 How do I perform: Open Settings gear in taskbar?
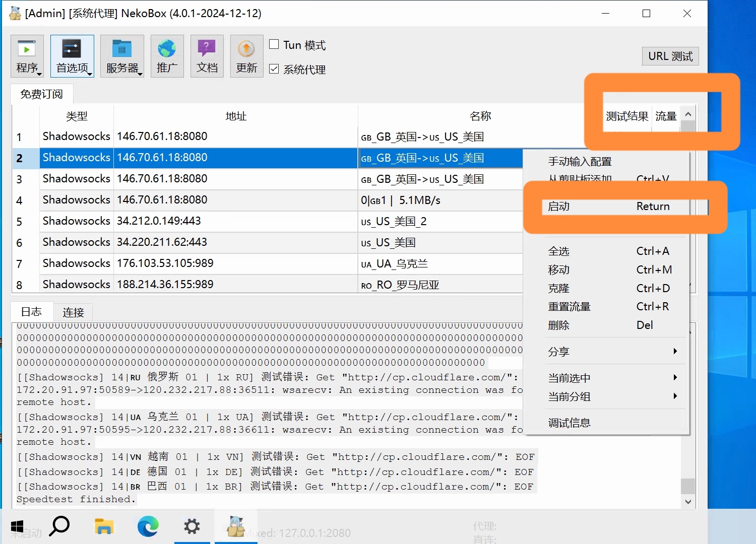192,526
